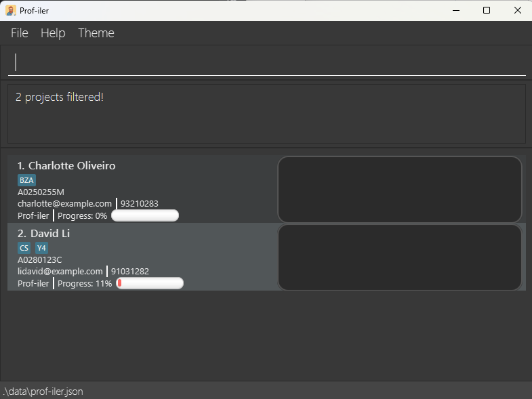This screenshot has width=532, height=399.
Task: Open David Li's empty task panel
Action: 400,257
